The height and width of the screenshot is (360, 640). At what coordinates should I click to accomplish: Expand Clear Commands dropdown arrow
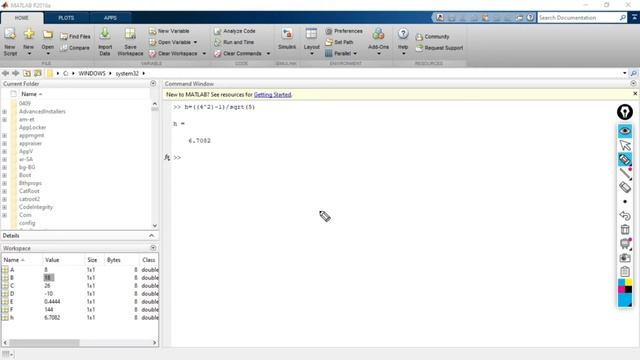(x=268, y=53)
